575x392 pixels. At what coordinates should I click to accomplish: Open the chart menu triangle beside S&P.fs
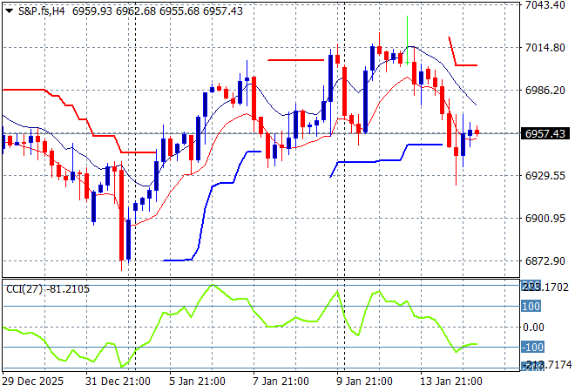tap(10, 11)
